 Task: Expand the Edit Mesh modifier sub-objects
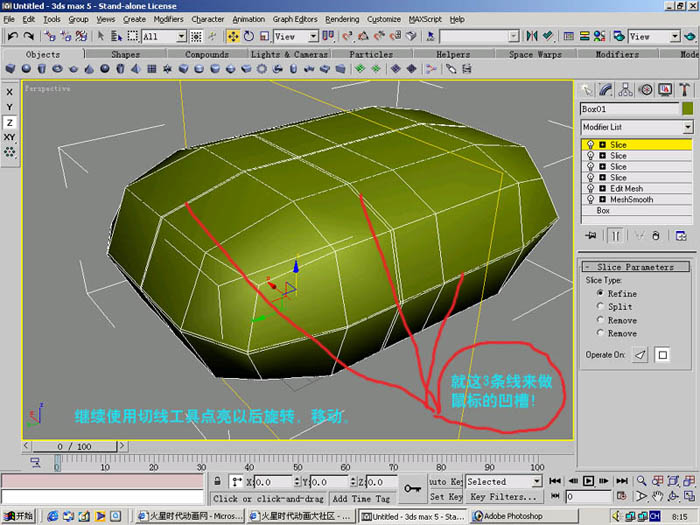pyautogui.click(x=602, y=188)
